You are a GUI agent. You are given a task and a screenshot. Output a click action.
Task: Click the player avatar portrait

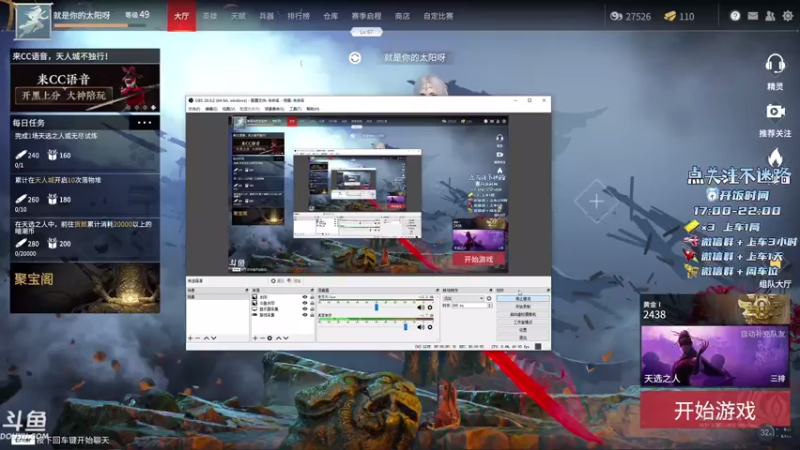(x=33, y=21)
